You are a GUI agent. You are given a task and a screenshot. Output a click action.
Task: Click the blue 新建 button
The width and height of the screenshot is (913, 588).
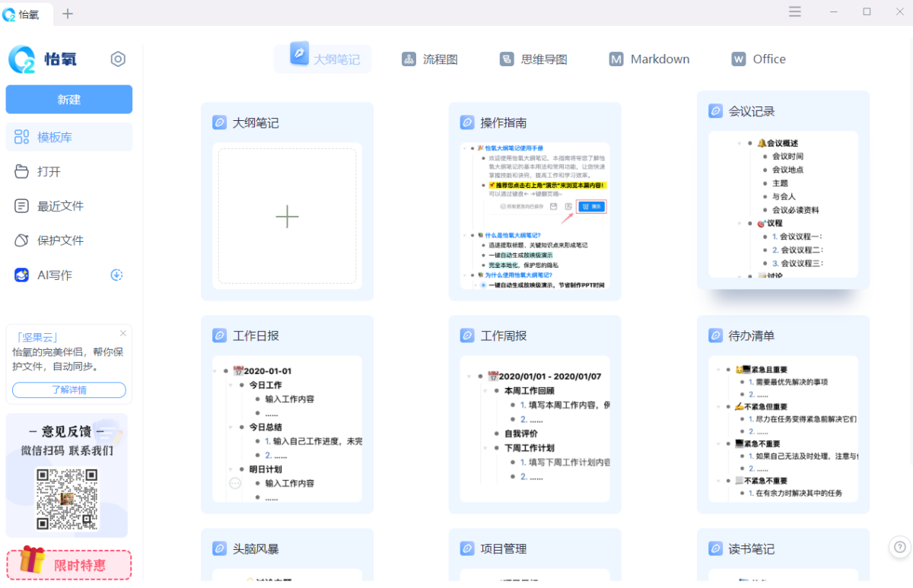tap(68, 99)
